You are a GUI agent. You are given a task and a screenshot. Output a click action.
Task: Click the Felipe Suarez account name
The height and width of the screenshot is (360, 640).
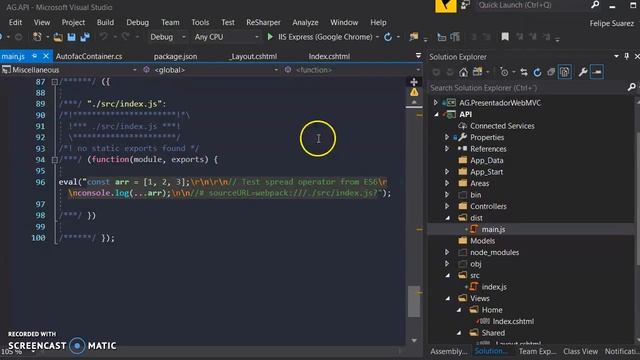611,24
